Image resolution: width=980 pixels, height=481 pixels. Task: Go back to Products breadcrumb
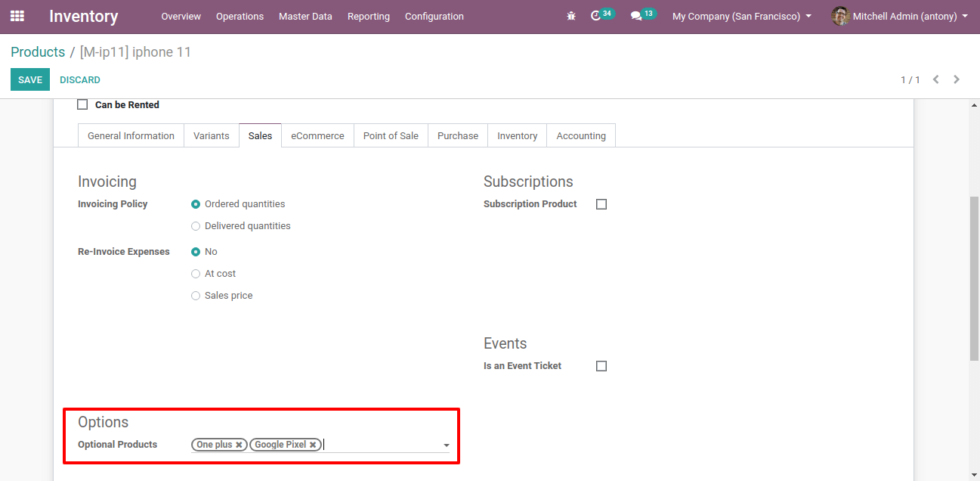(38, 52)
